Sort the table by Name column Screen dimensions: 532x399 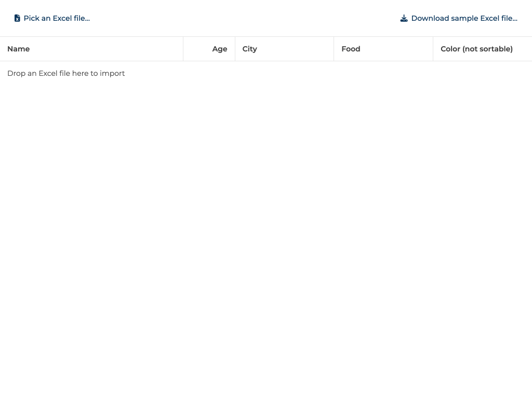pyautogui.click(x=19, y=49)
